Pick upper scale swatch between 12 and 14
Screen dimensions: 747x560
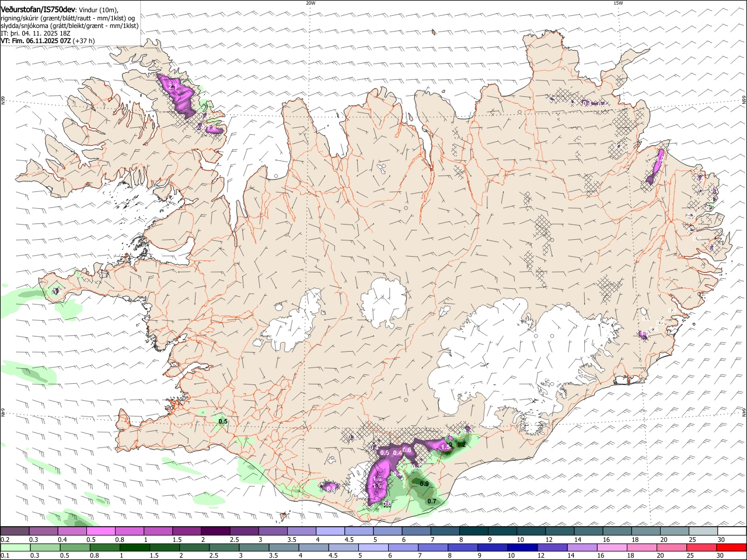coord(559,531)
